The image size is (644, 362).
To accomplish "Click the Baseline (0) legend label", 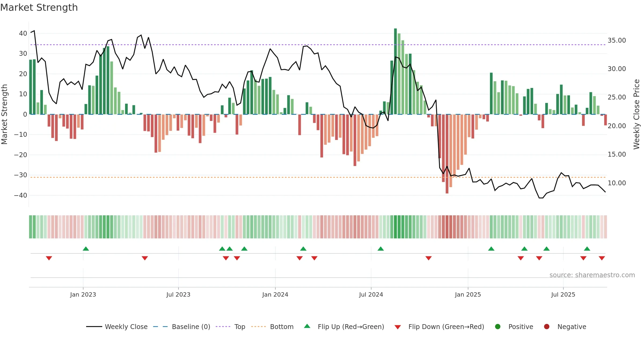I will [191, 327].
